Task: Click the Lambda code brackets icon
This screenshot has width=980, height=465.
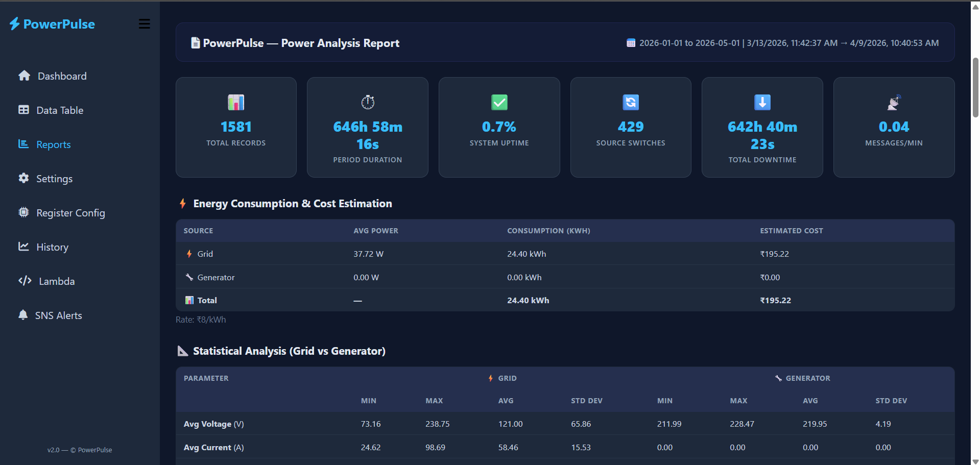Action: (25, 281)
